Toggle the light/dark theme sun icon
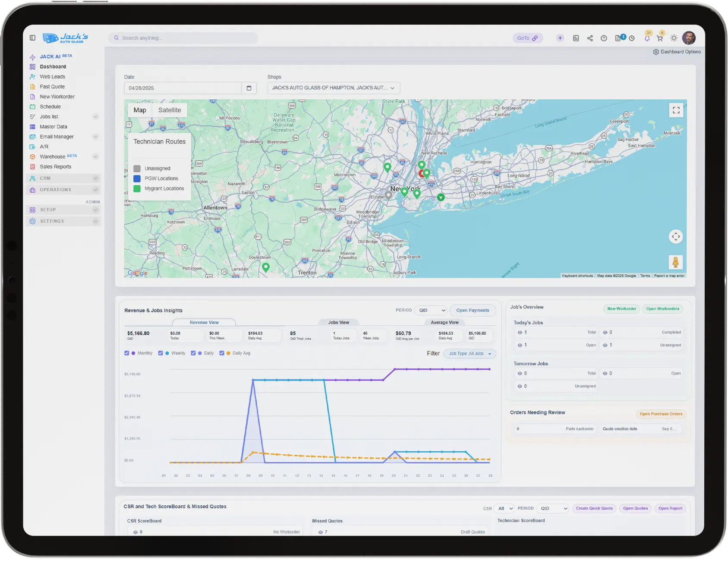This screenshot has width=728, height=561. pos(674,38)
